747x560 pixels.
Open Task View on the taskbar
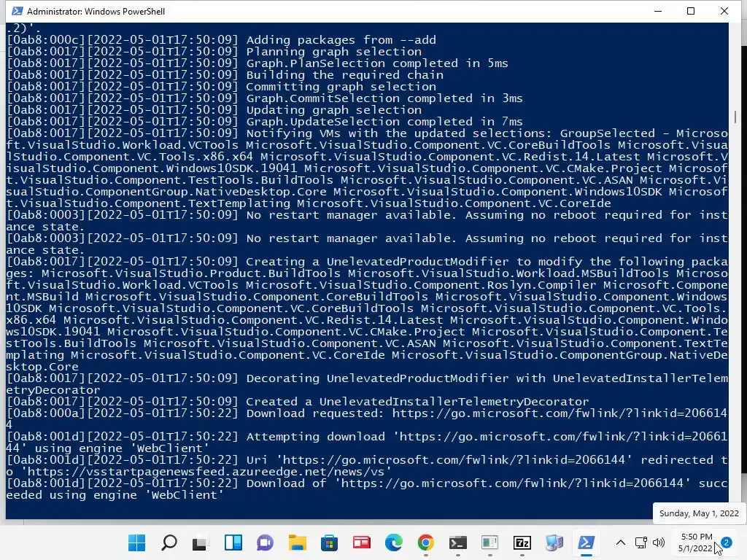pyautogui.click(x=201, y=542)
